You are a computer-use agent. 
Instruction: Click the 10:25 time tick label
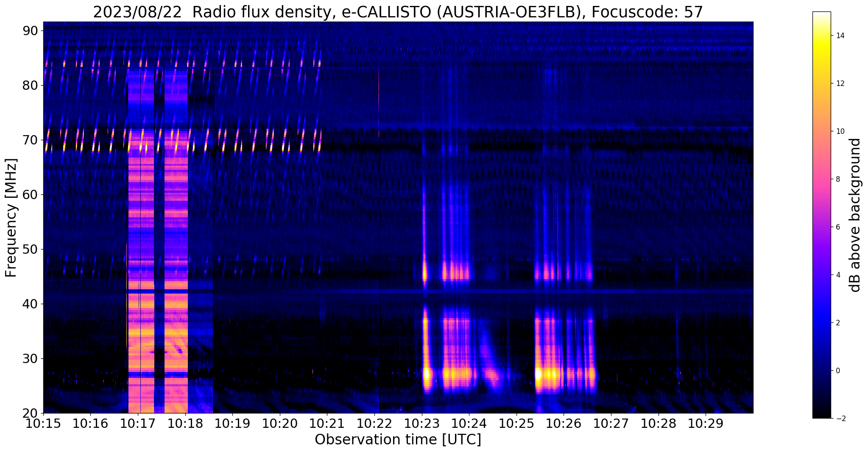pos(516,424)
